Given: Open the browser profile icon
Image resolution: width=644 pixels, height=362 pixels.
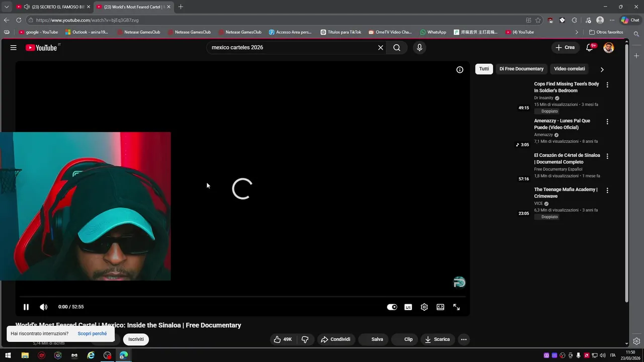Looking at the screenshot, I should coord(600,20).
